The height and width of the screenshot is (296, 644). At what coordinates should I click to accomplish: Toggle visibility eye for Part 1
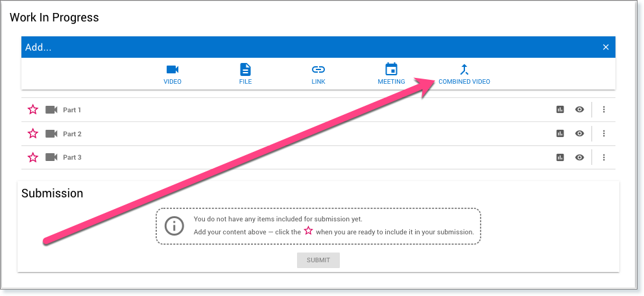click(580, 110)
